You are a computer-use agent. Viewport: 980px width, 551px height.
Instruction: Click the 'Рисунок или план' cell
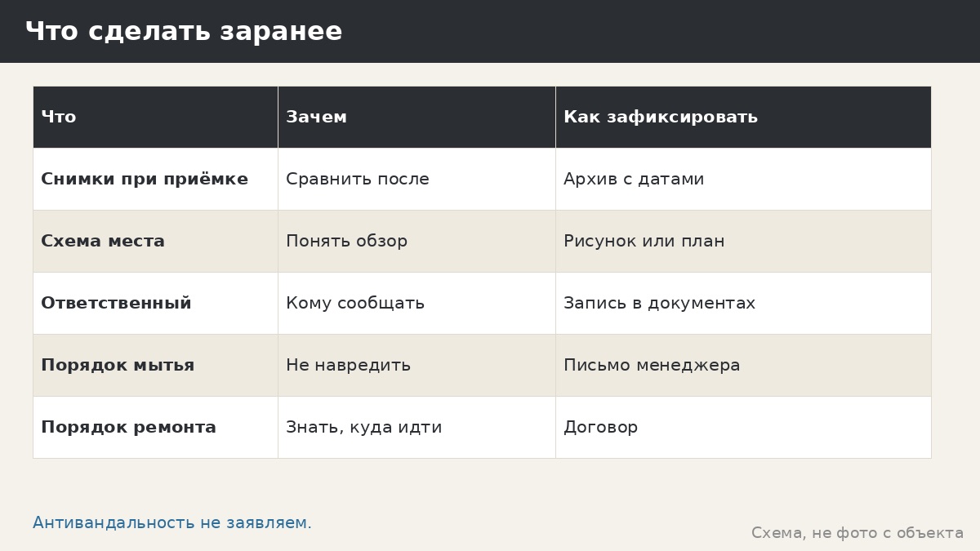[743, 241]
